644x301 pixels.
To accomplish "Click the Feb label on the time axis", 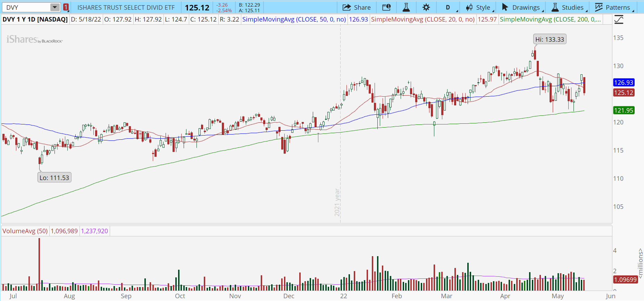I will point(397,296).
